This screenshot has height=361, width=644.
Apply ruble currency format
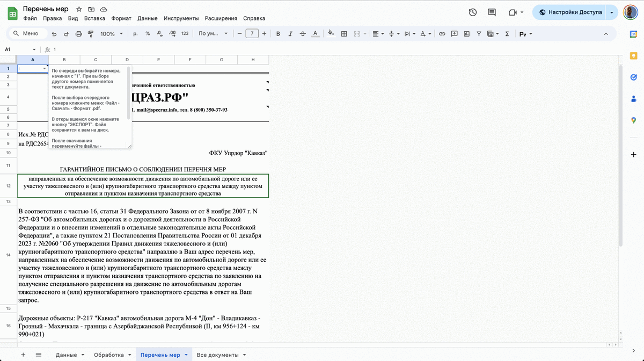tap(135, 34)
